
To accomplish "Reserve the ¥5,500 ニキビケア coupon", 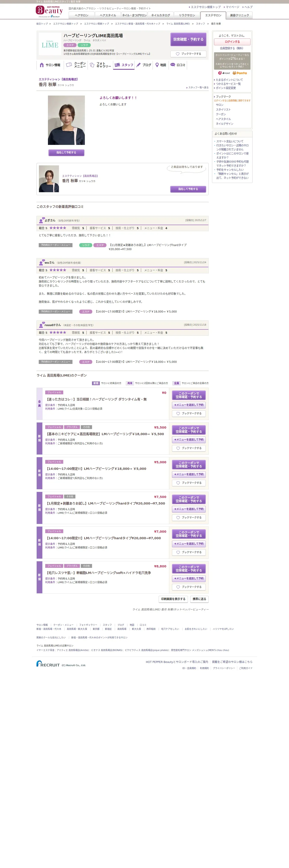I will (x=189, y=430).
